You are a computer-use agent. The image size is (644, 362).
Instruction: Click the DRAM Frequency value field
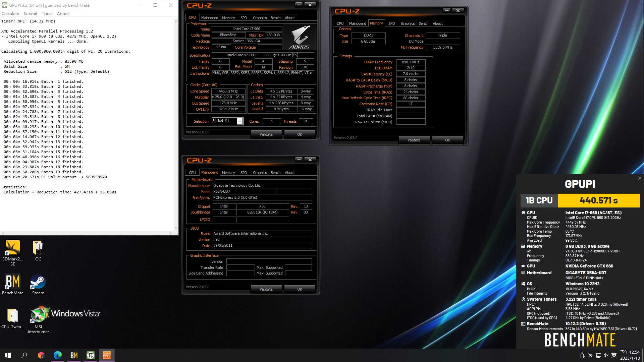411,62
